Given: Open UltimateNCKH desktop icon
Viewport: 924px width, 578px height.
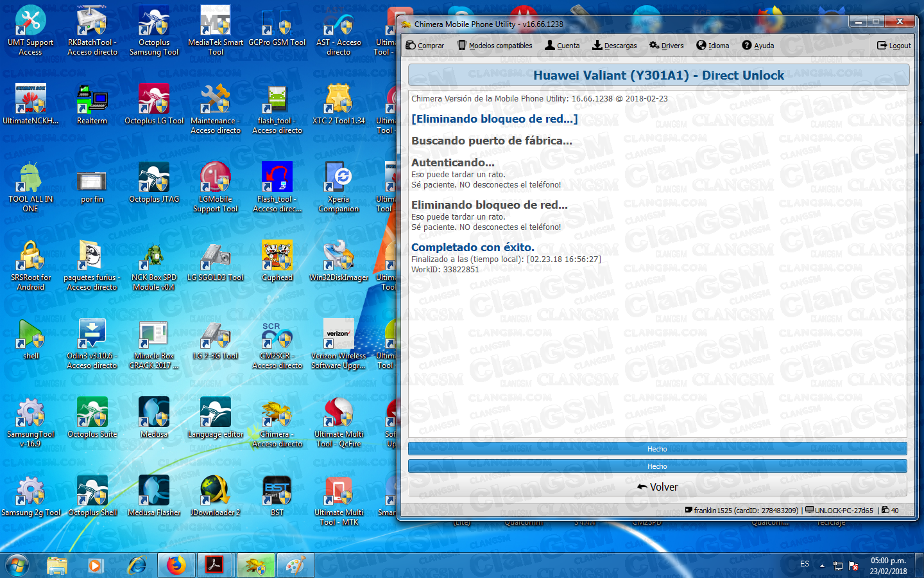Looking at the screenshot, I should (30, 104).
